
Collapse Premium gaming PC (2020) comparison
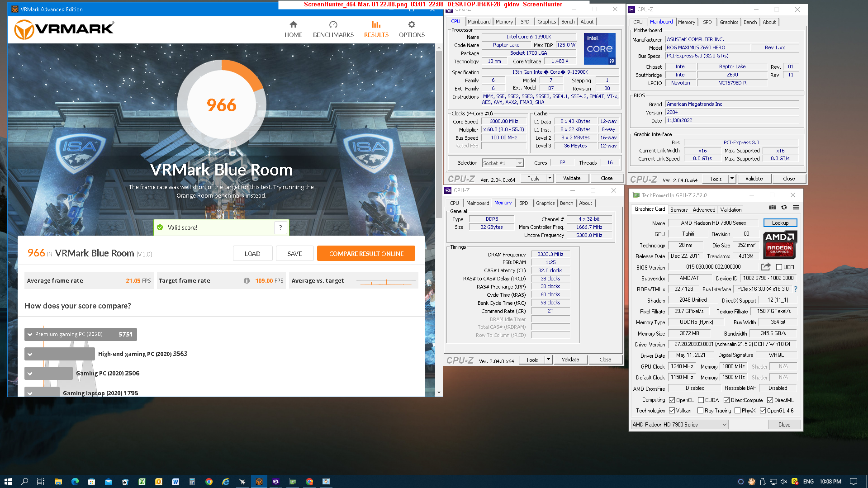click(x=30, y=334)
